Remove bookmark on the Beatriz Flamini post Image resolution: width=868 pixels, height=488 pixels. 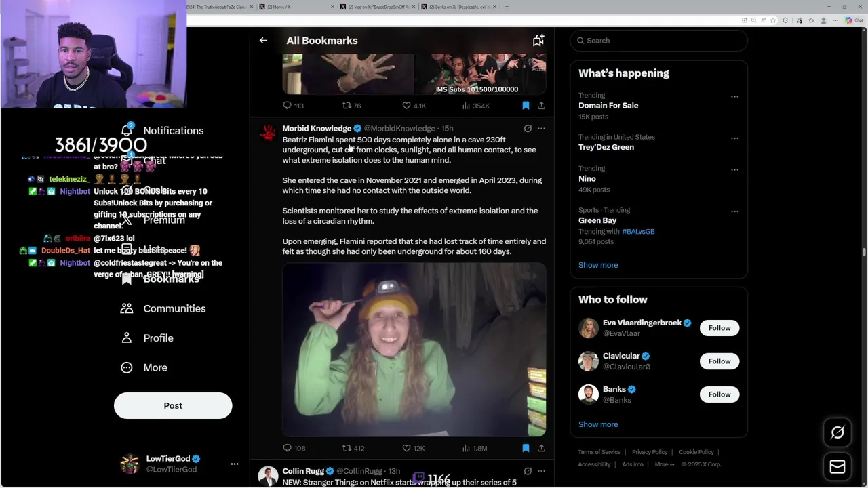tap(526, 448)
